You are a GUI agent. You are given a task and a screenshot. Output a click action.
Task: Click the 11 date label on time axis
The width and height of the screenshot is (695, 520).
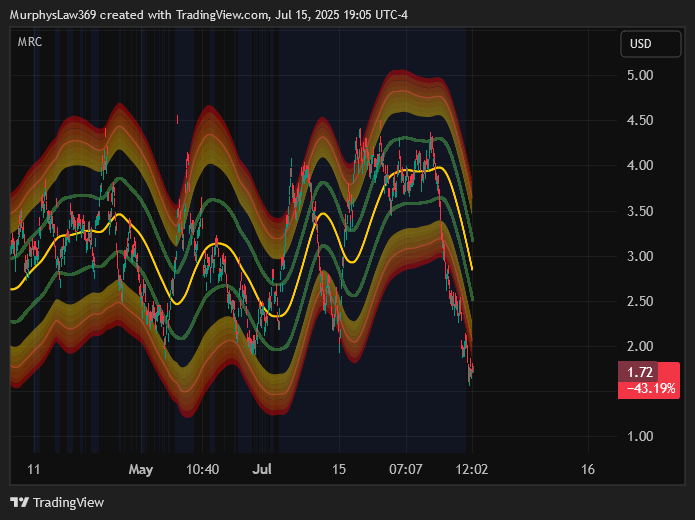pos(34,469)
